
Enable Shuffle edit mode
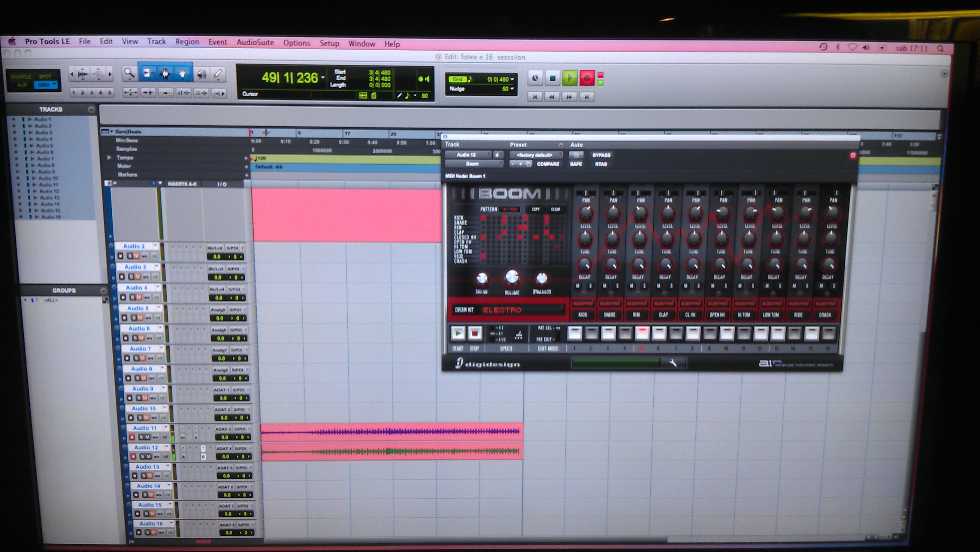point(21,76)
